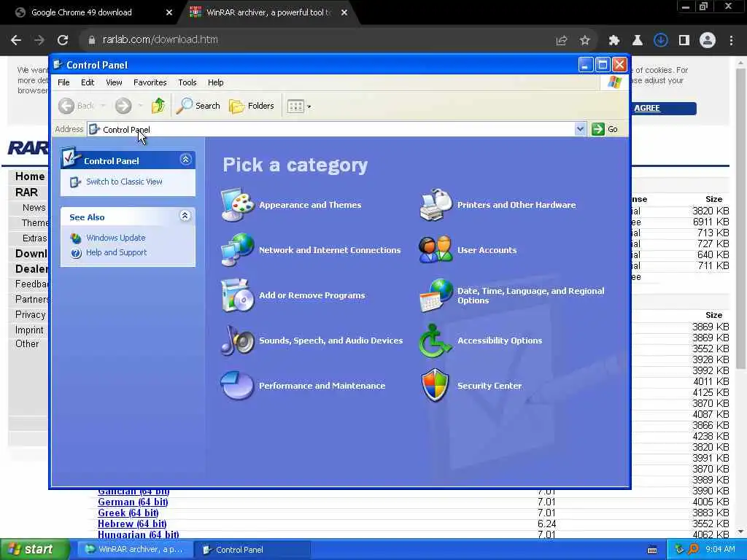Open the Network and Internet Connections icon
The width and height of the screenshot is (747, 560).
pos(237,249)
